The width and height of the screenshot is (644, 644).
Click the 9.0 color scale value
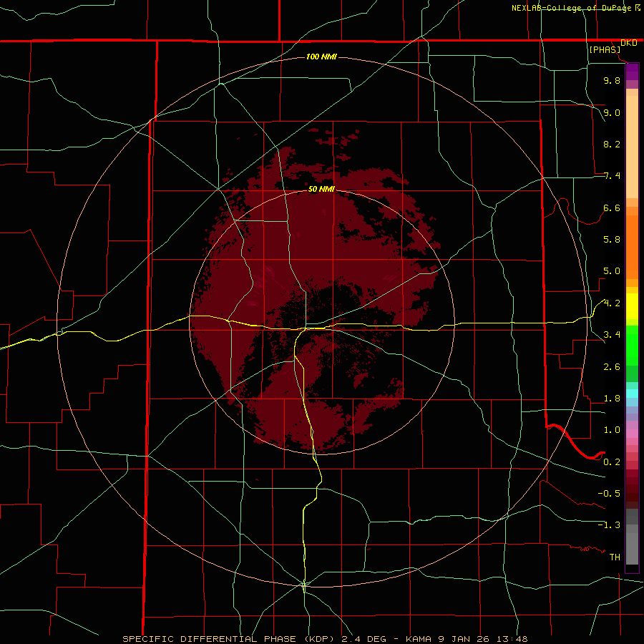click(x=612, y=112)
